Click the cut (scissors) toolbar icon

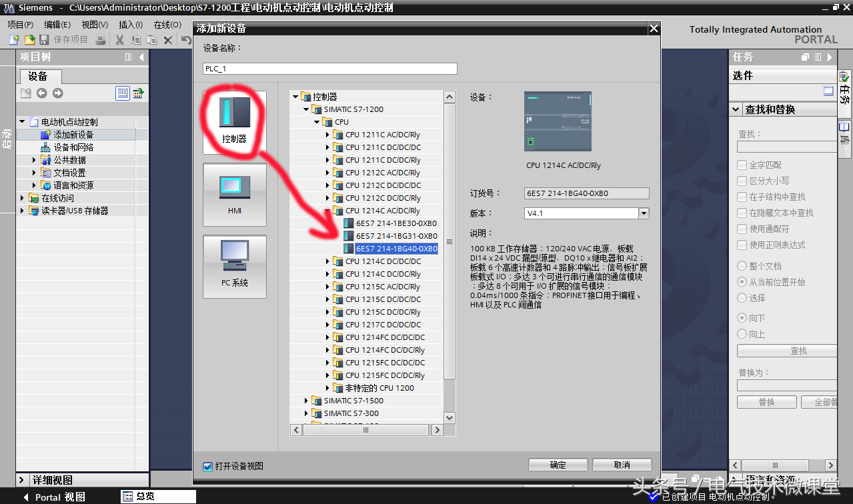coord(120,40)
